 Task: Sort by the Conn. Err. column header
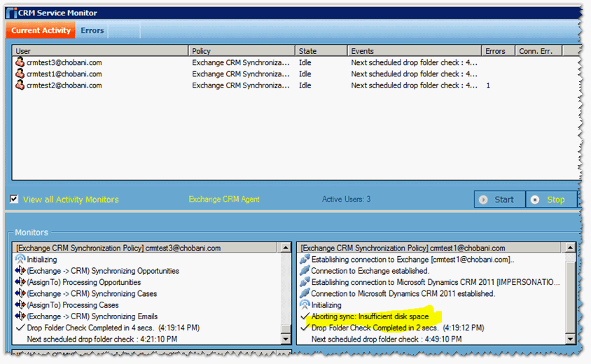pyautogui.click(x=538, y=51)
